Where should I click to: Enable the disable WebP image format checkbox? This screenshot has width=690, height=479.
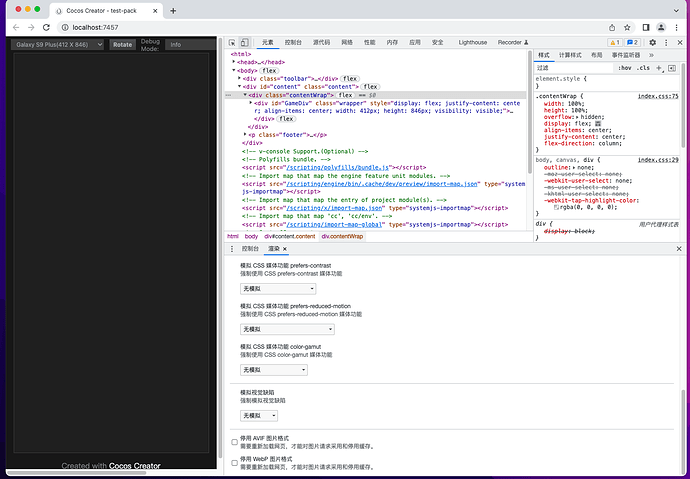[x=235, y=462]
